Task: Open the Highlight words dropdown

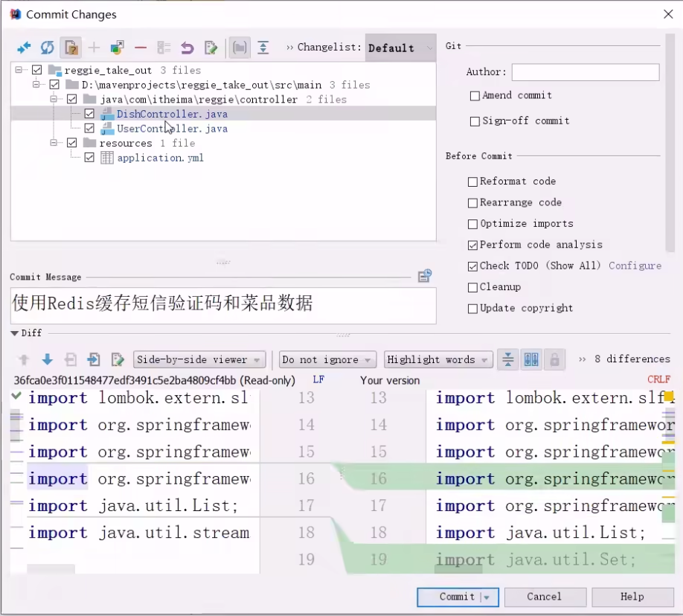Action: click(x=437, y=360)
